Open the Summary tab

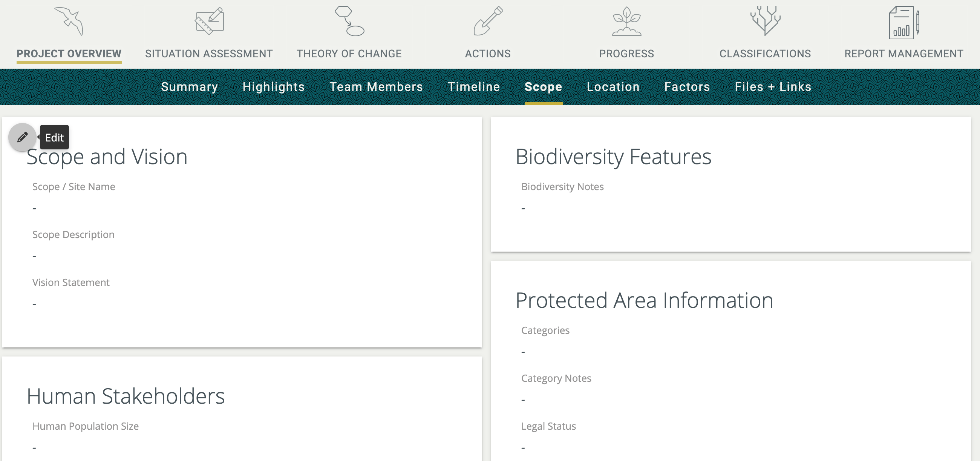tap(190, 87)
